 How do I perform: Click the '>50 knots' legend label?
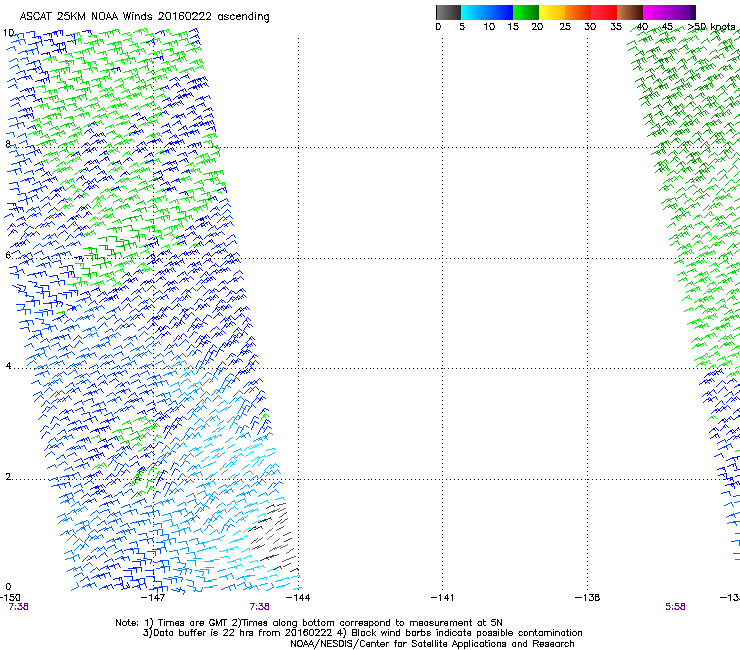click(711, 27)
